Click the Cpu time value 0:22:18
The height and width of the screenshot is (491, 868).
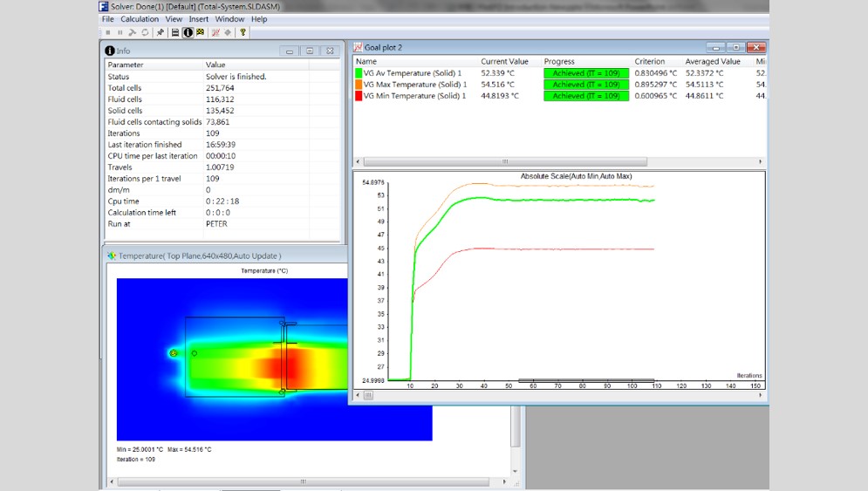point(222,201)
